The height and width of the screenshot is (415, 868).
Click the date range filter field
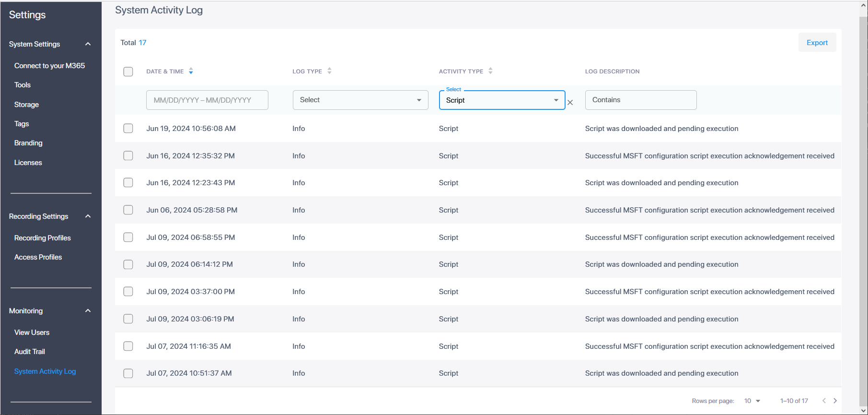207,100
